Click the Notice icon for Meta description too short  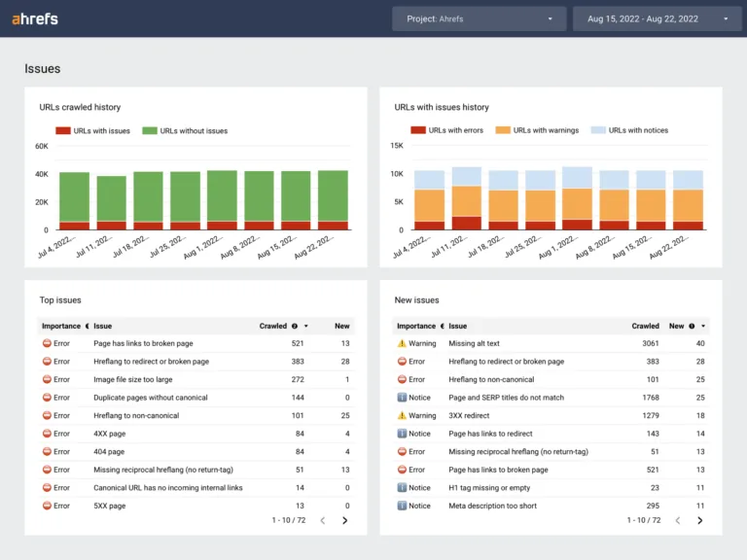pos(402,506)
